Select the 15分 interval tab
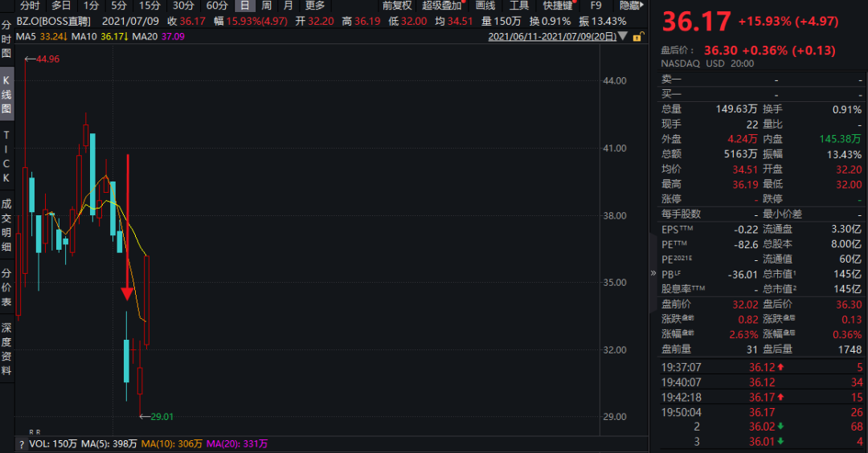The height and width of the screenshot is (453, 868). pyautogui.click(x=149, y=6)
